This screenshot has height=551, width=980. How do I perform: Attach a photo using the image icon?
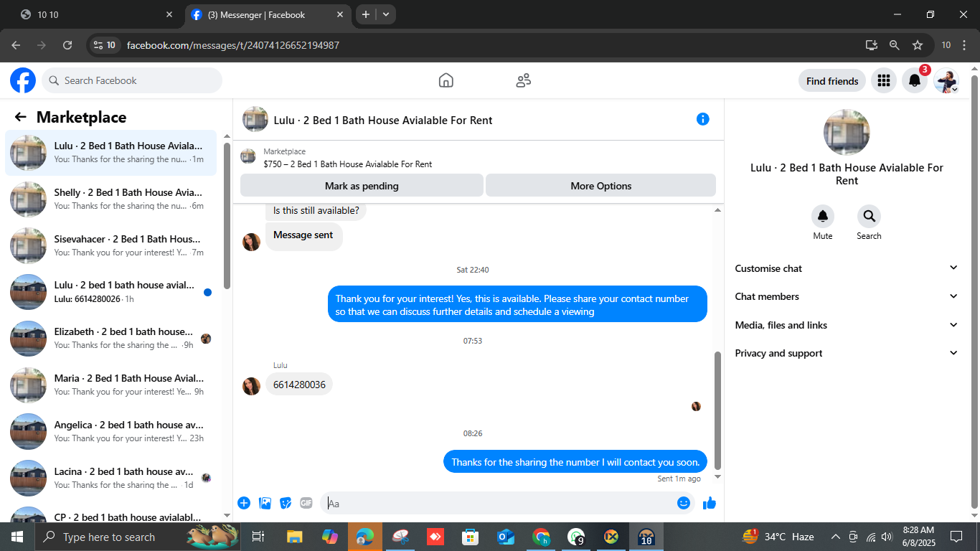pos(265,503)
